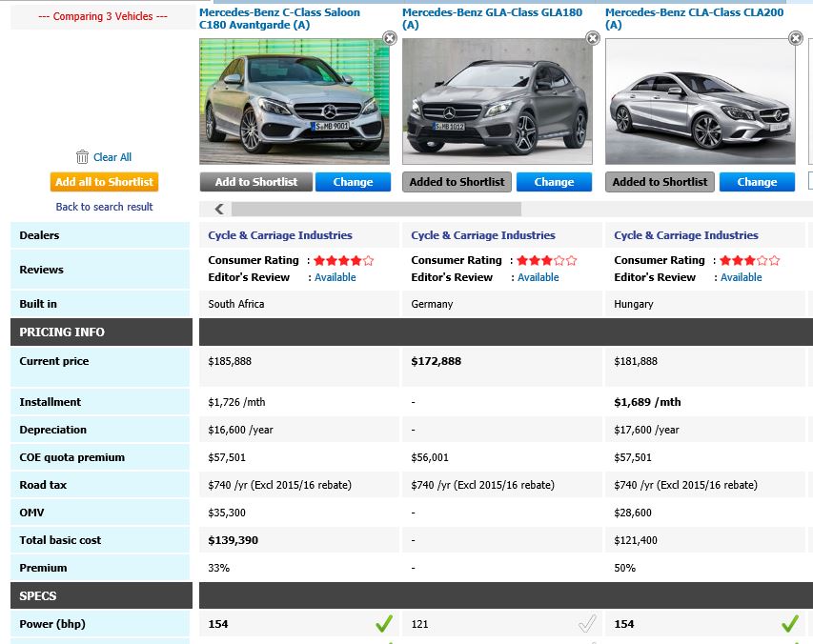Click the $1,726 /mth installment value
The width and height of the screenshot is (813, 644).
[236, 402]
